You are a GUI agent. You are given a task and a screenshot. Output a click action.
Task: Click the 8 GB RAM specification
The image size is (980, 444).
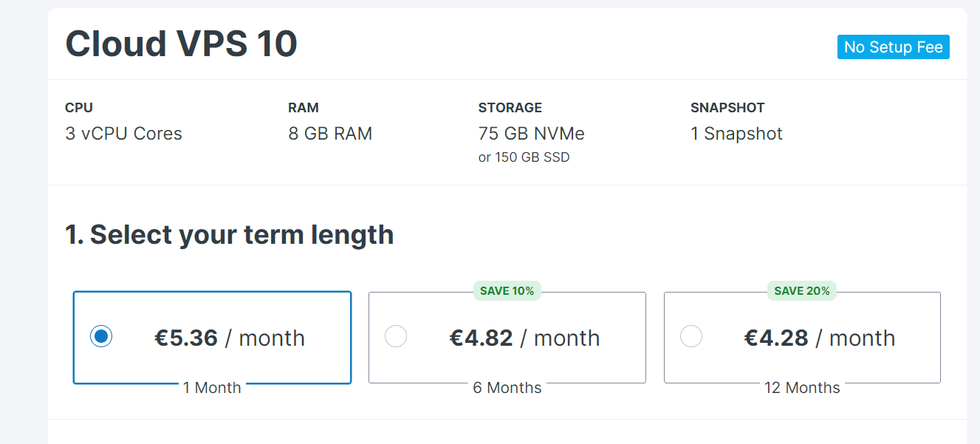point(330,134)
